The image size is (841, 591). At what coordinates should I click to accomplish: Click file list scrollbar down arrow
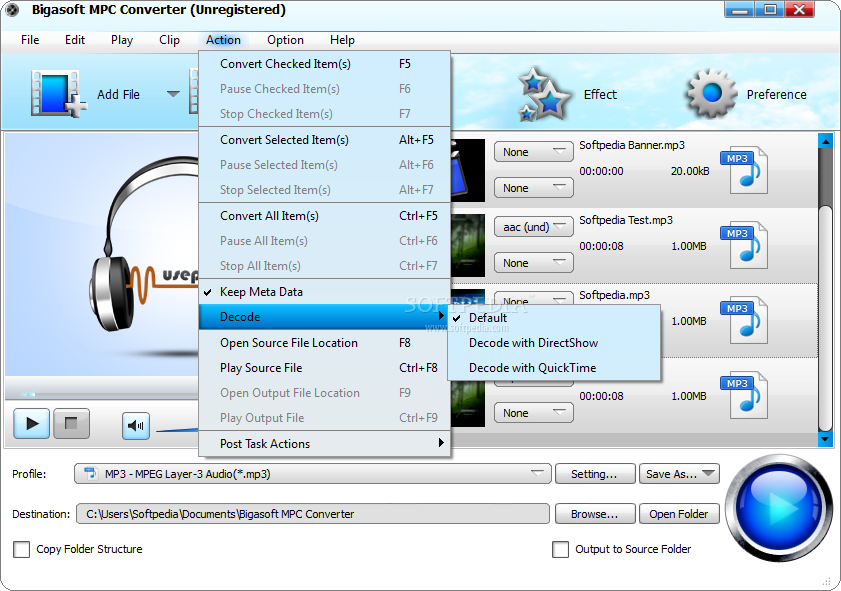point(825,439)
